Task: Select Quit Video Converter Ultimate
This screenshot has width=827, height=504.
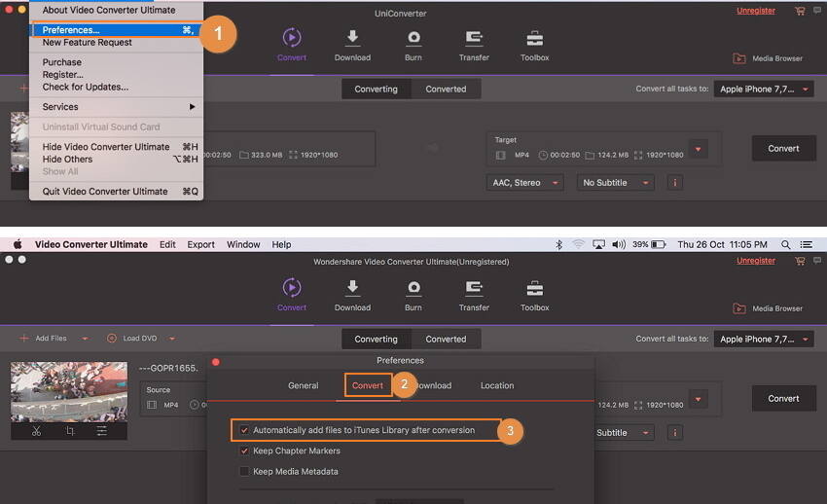Action: click(116, 192)
